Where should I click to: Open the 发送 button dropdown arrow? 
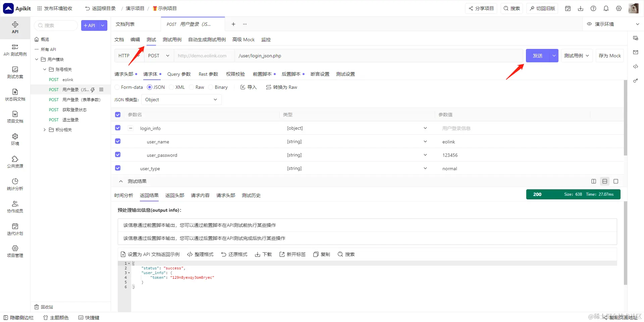pos(554,56)
